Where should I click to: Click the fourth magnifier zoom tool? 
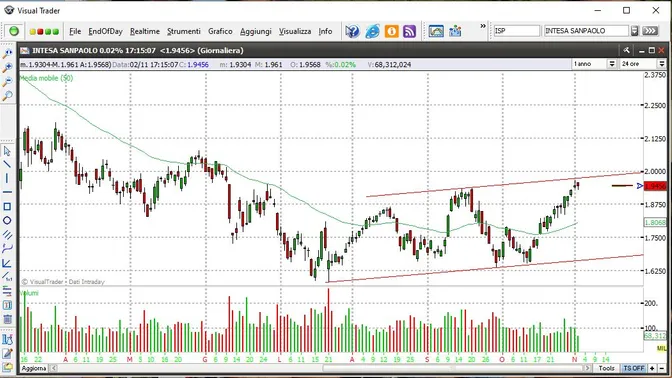pyautogui.click(x=7, y=96)
